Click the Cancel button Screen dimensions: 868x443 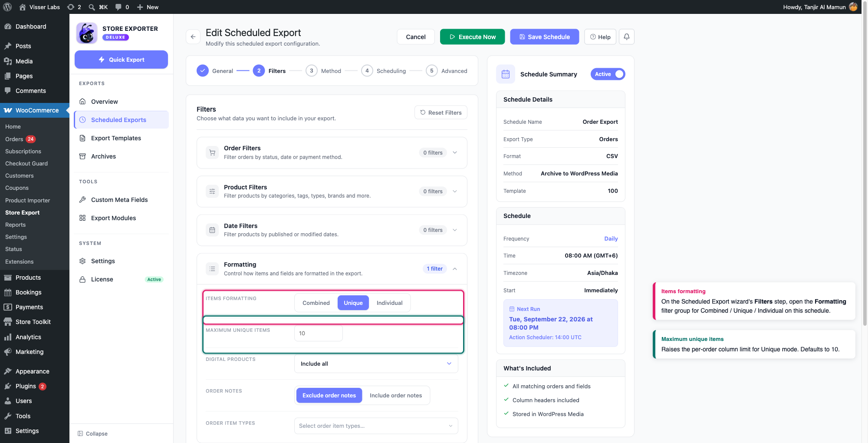(x=416, y=37)
